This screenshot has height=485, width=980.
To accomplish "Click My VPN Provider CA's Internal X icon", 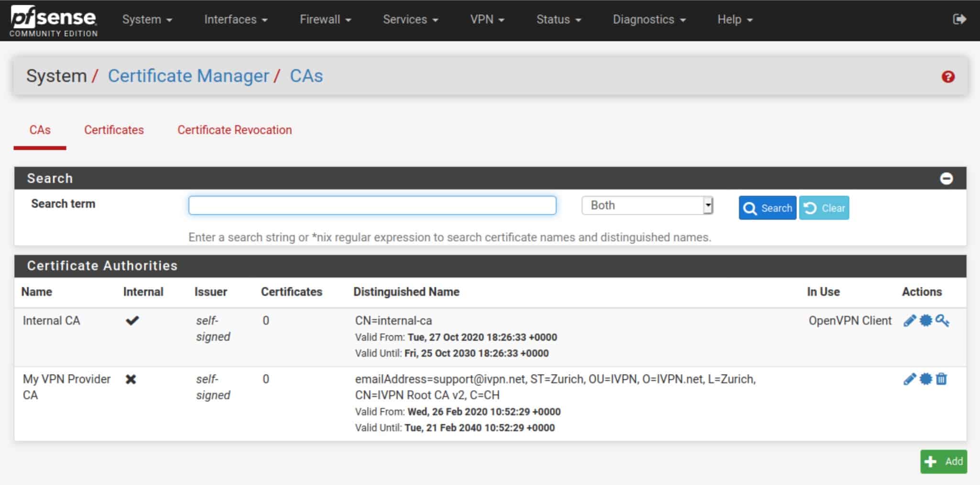I will (131, 379).
